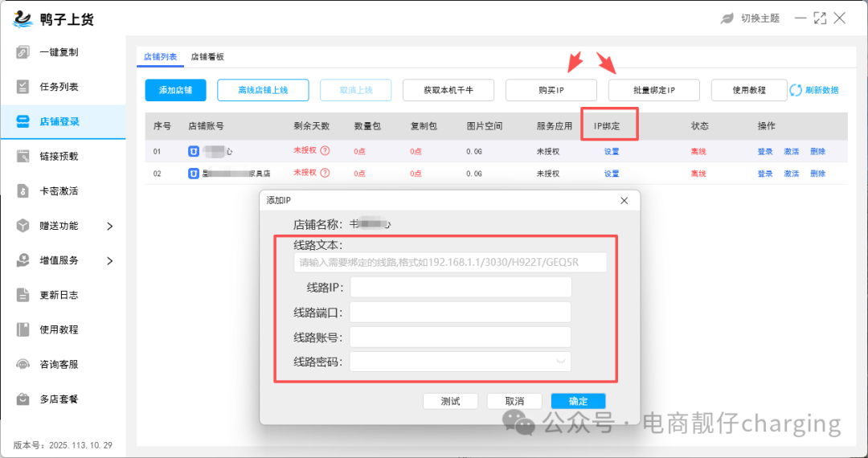This screenshot has height=458, width=868.
Task: Focus the 线路端口 input field
Action: tap(461, 313)
